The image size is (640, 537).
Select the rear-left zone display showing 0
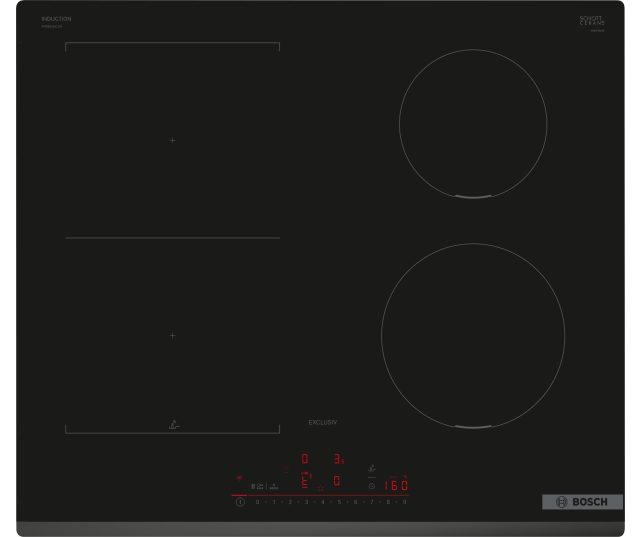(305, 460)
